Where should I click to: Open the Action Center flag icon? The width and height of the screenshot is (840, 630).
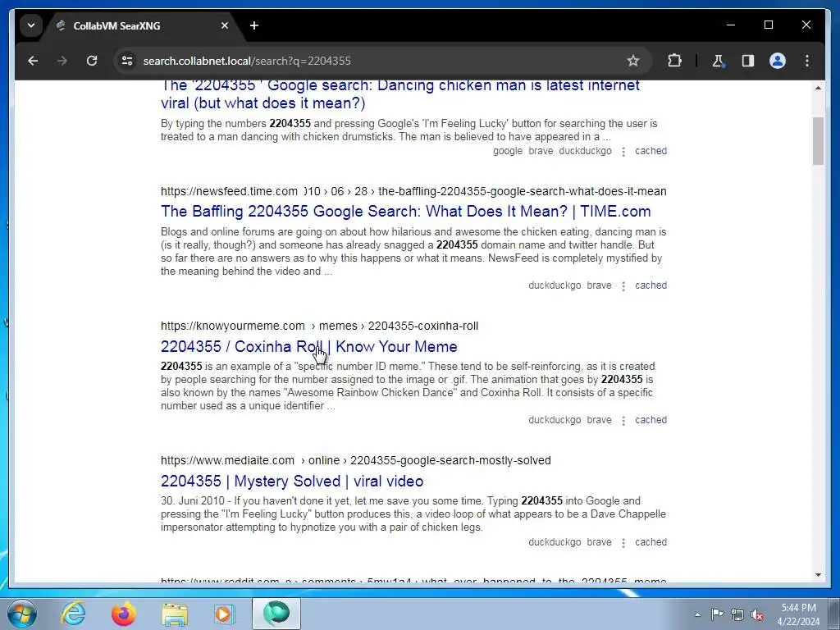717,614
